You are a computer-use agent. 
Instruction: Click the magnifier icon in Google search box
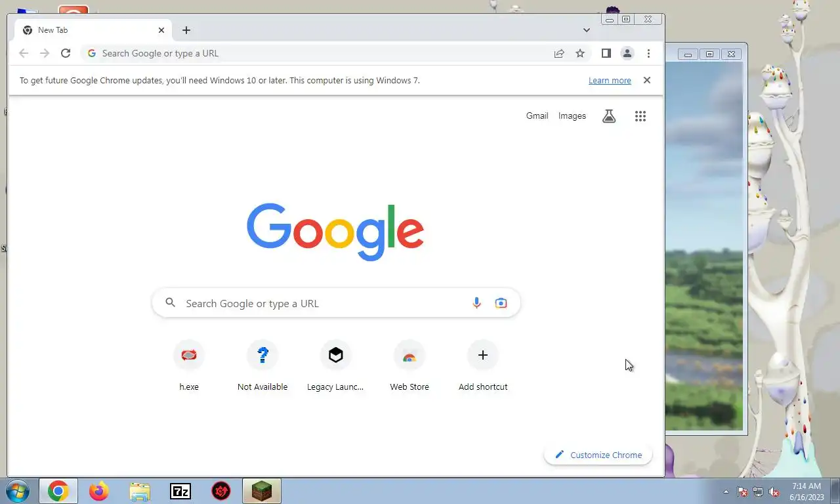(x=171, y=303)
